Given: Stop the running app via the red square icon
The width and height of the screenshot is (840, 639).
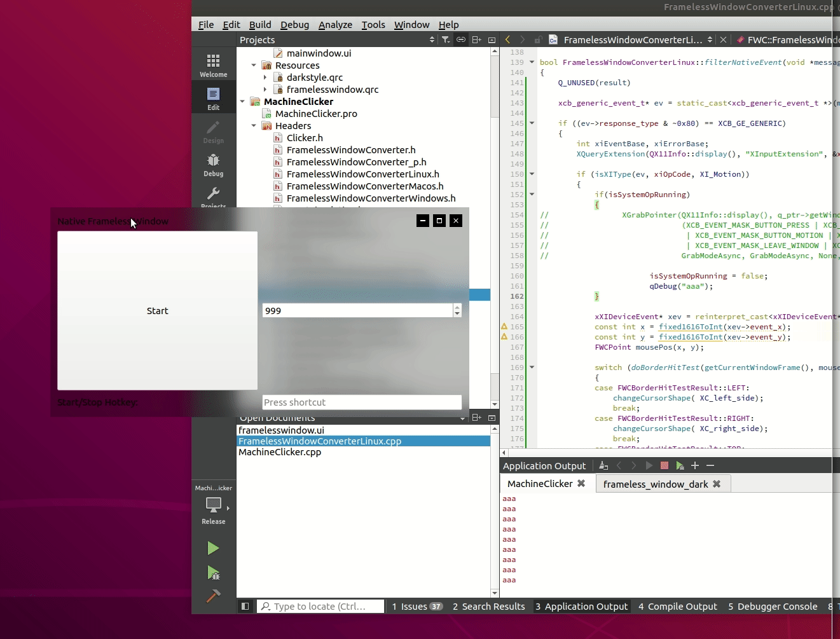Looking at the screenshot, I should coord(664,465).
